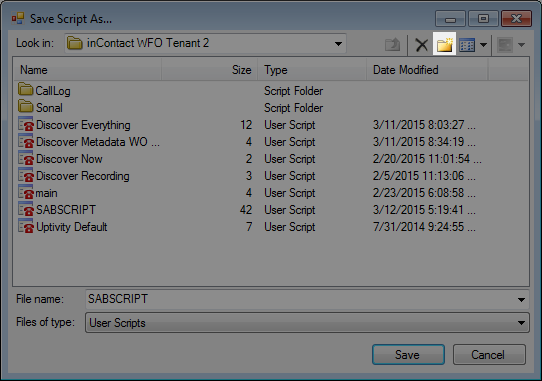
Task: Click the Views grid icon
Action: click(467, 45)
